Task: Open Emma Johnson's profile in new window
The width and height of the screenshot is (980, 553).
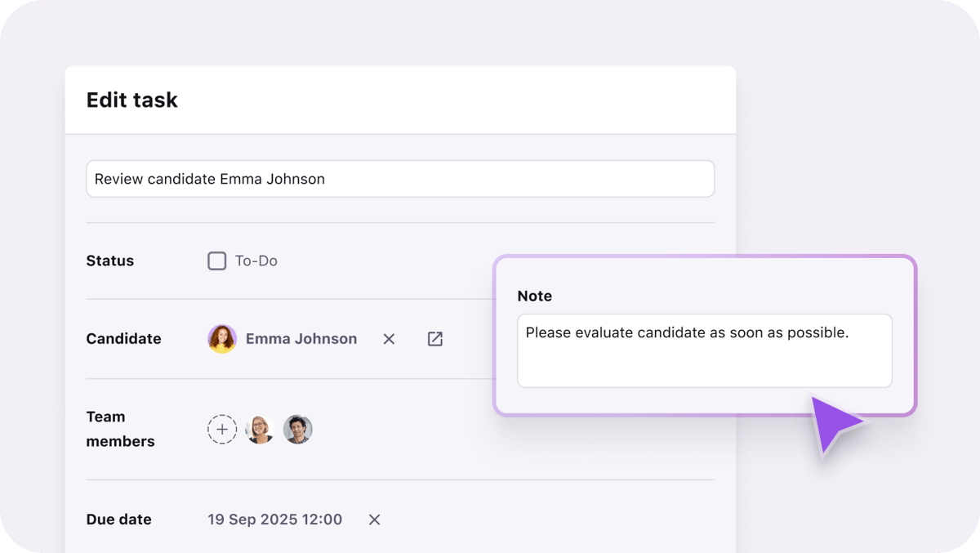Action: tap(434, 338)
